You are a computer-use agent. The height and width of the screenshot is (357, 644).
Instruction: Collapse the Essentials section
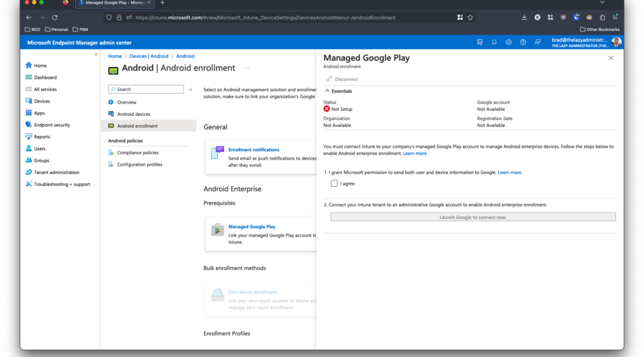tap(339, 91)
